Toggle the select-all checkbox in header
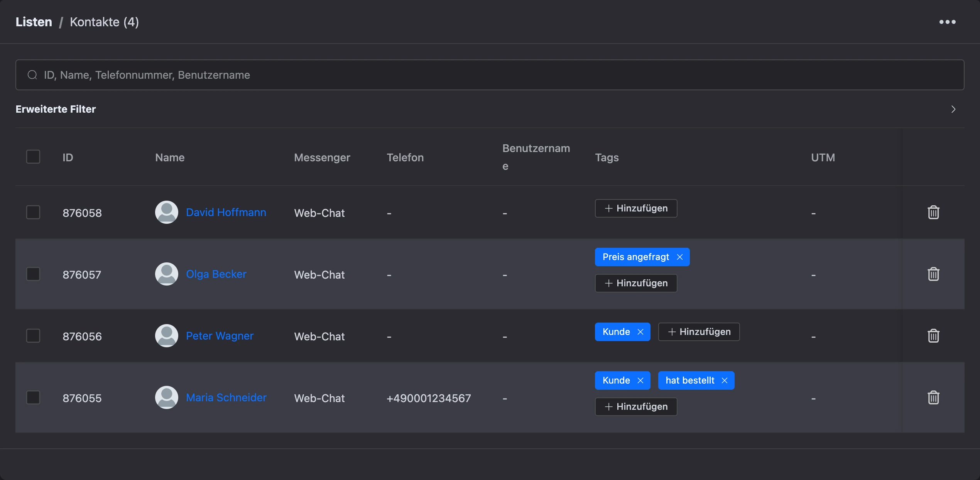This screenshot has height=480, width=980. click(33, 157)
